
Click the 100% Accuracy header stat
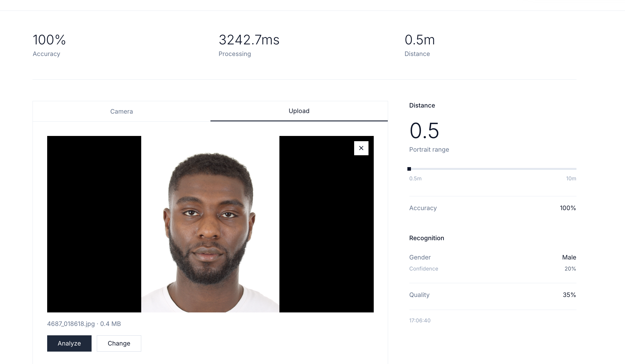49,40
